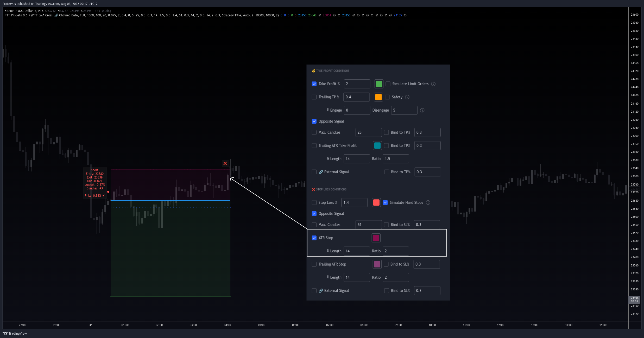Click the Ratio field showing 1.5
This screenshot has width=644, height=338.
(396, 159)
